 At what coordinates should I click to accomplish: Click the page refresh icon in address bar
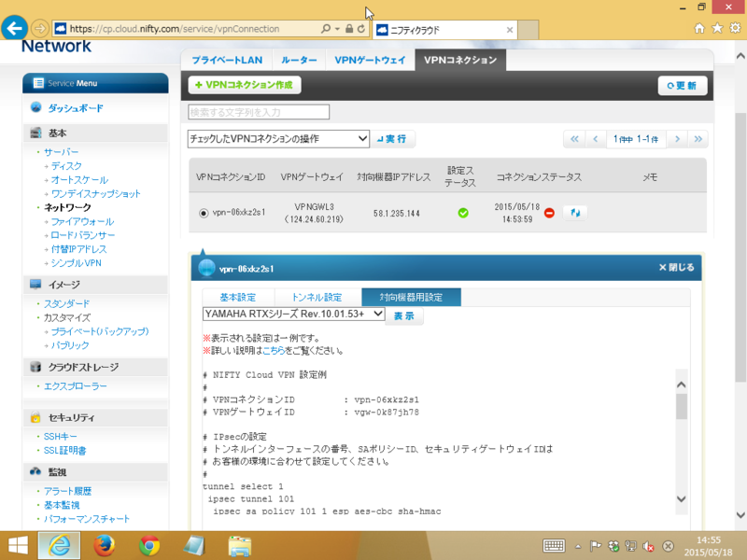coord(361,29)
